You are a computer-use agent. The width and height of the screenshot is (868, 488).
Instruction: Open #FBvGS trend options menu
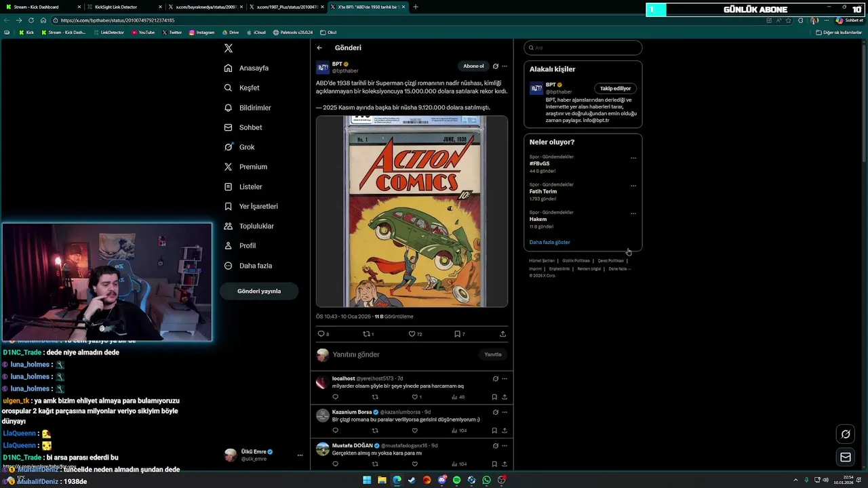(633, 158)
